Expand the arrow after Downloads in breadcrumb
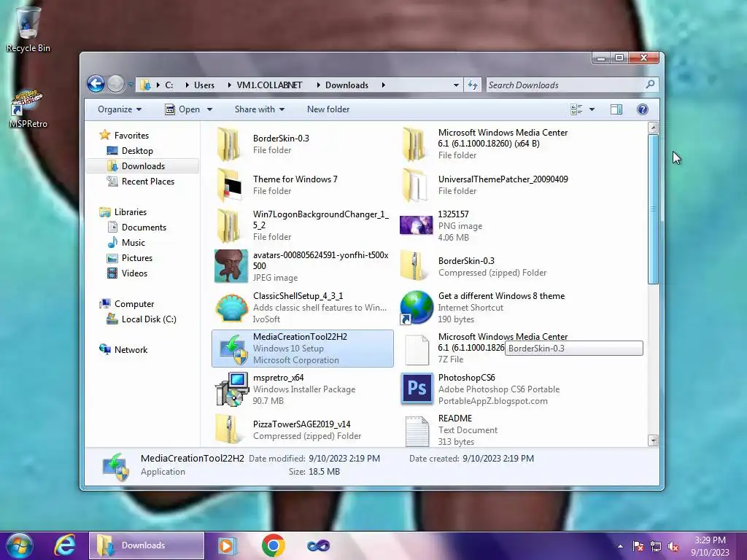The height and width of the screenshot is (560, 747). coord(383,85)
